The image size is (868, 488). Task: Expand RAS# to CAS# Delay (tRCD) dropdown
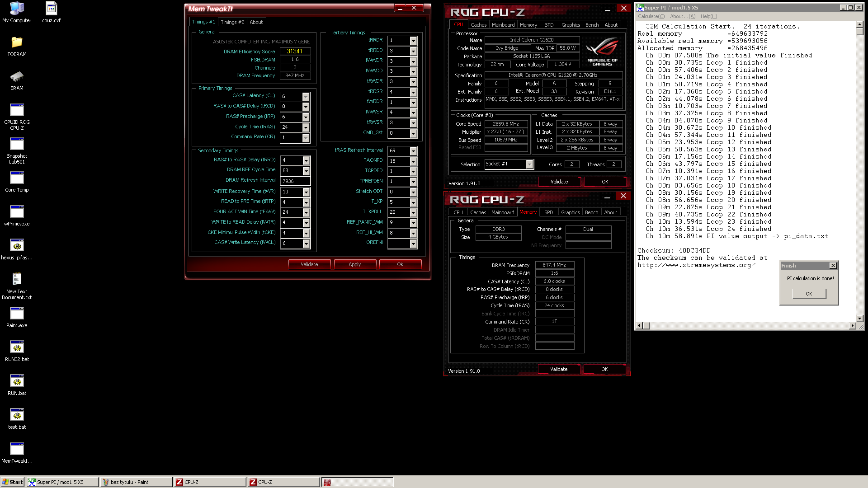pos(306,107)
